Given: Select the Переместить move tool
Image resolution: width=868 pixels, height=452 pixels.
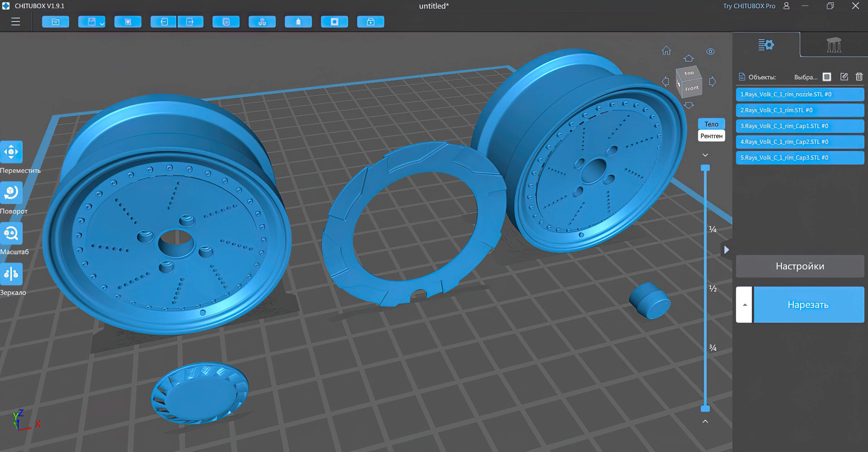Looking at the screenshot, I should pos(11,152).
